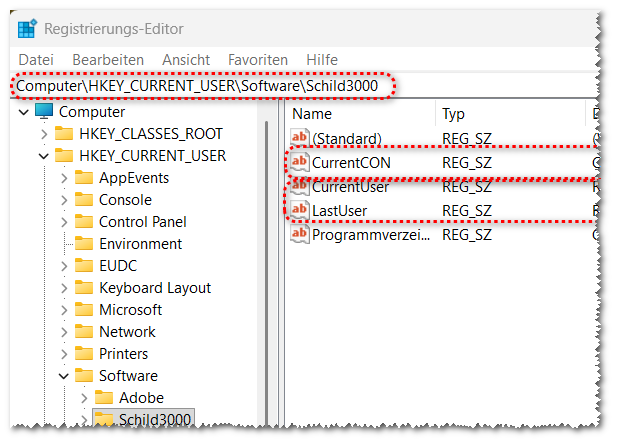Collapse the Software key branch
This screenshot has height=445, width=618.
[64, 376]
